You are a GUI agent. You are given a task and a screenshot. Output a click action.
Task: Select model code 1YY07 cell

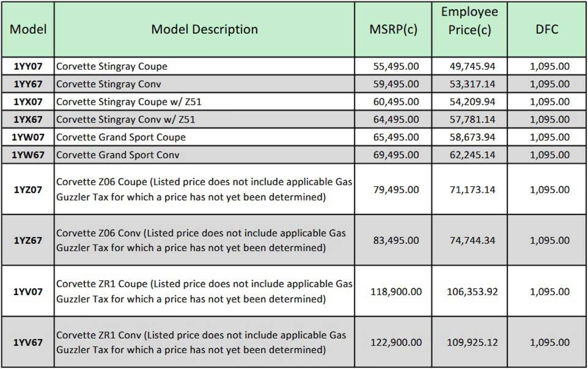28,66
